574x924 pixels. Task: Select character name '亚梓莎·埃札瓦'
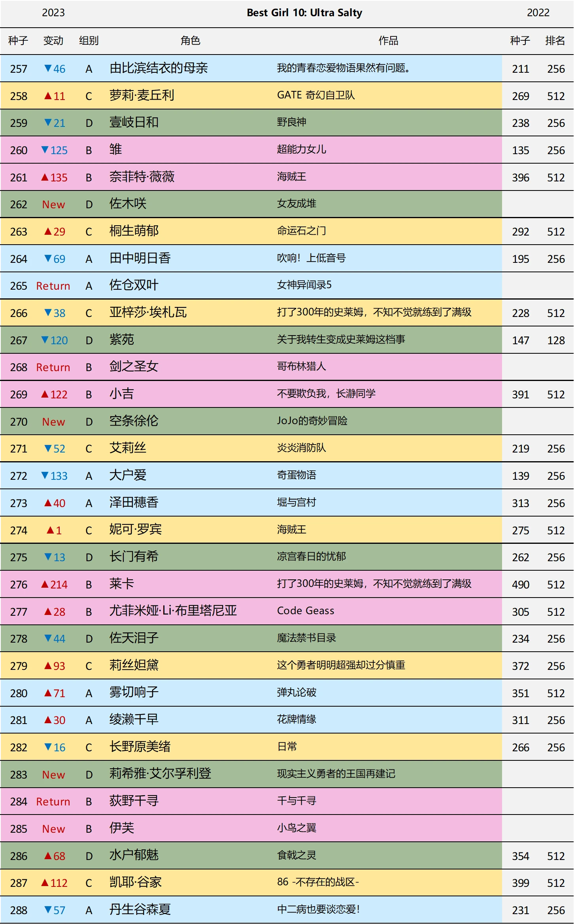(x=148, y=312)
